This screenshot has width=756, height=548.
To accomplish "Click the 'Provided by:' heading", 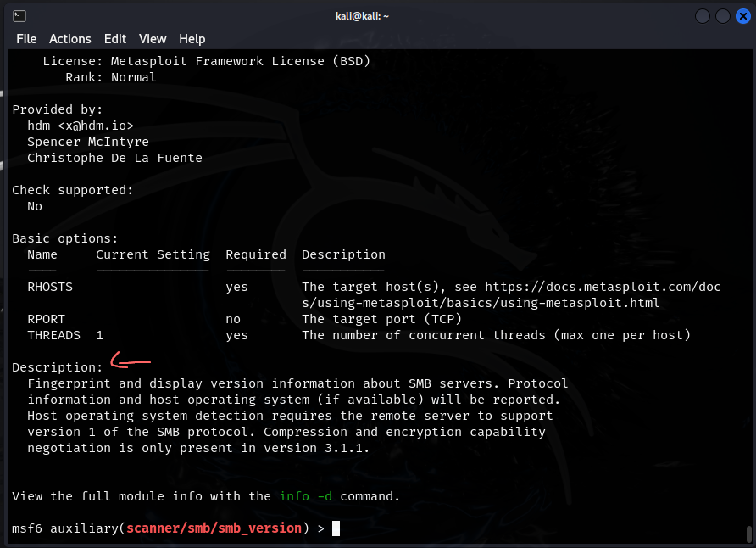I will (x=58, y=110).
